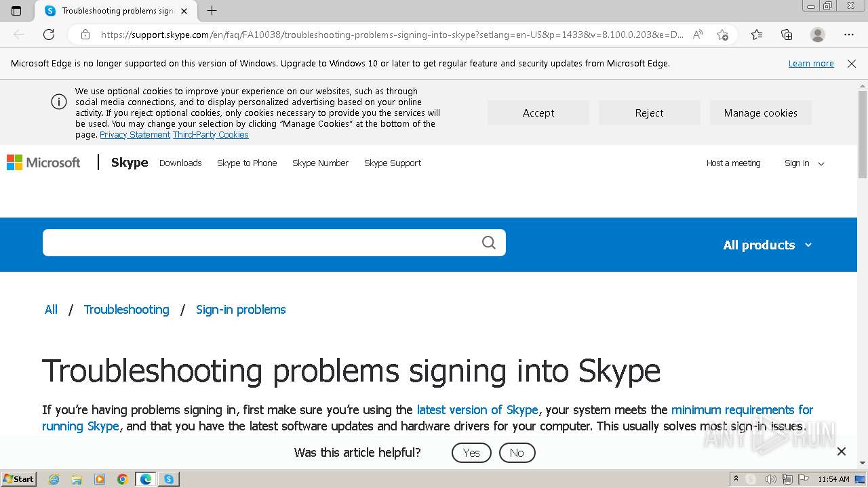This screenshot has height=488, width=868.
Task: Click the volume icon in system tray
Action: [771, 479]
